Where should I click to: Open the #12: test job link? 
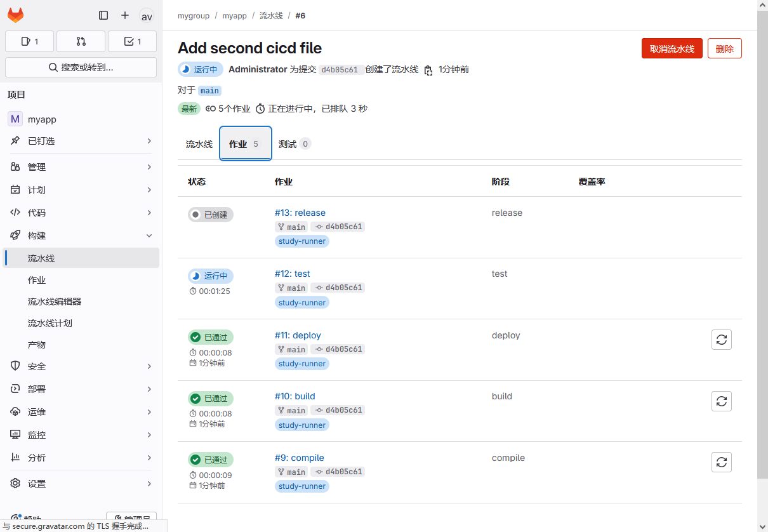click(292, 274)
